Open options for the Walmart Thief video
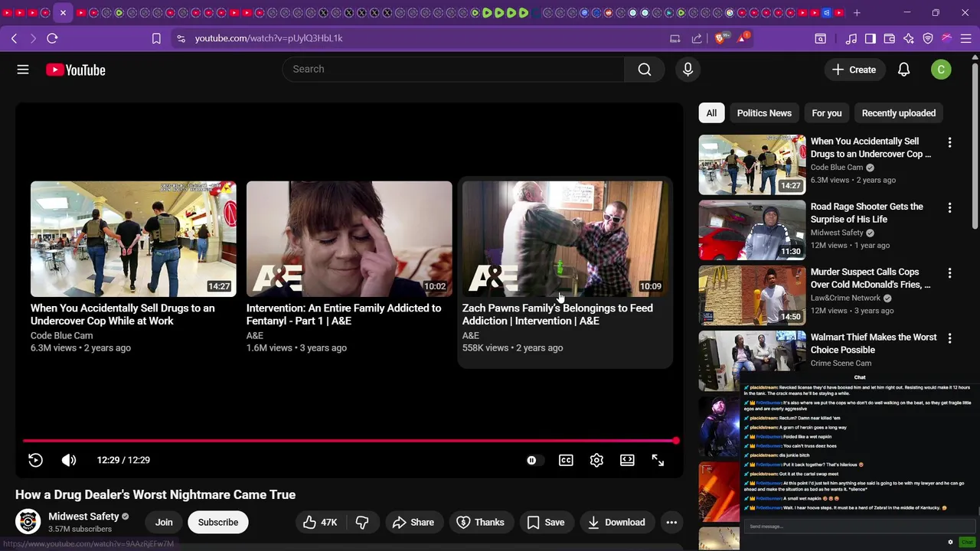This screenshot has height=551, width=980. [949, 337]
